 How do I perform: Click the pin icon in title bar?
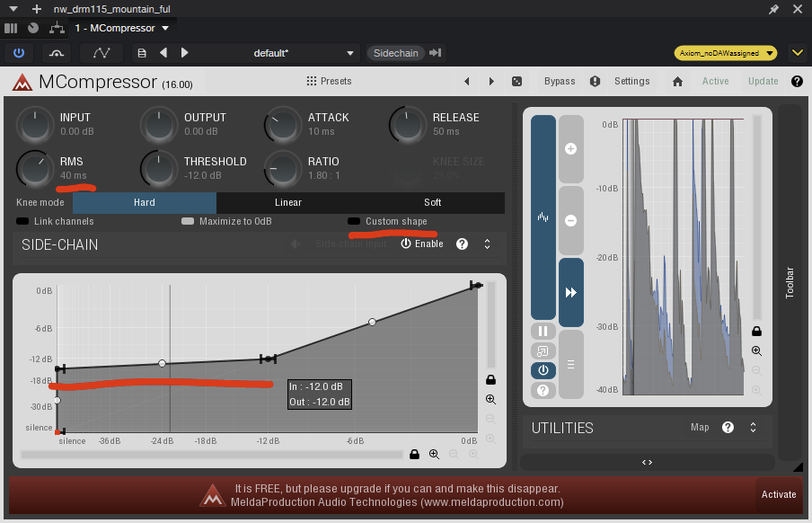(x=773, y=9)
